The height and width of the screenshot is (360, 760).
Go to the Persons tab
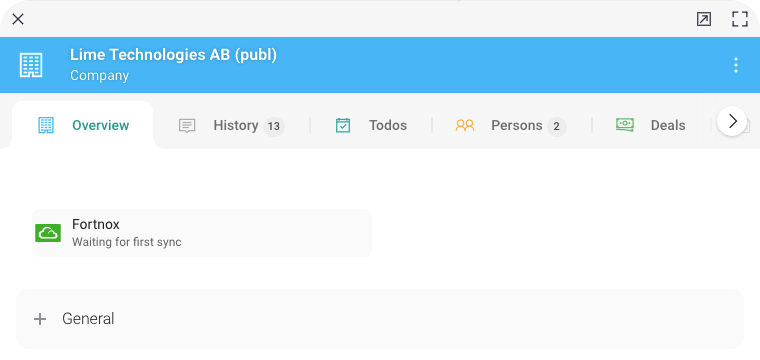[x=511, y=125]
